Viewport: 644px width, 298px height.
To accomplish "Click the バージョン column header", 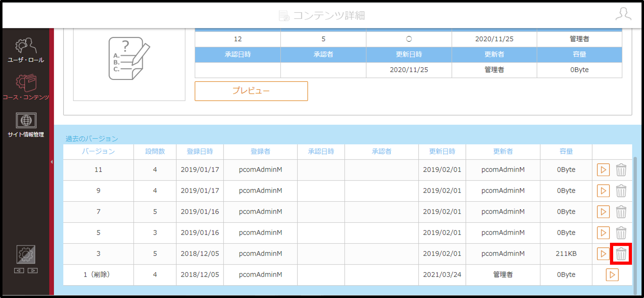I will point(99,151).
